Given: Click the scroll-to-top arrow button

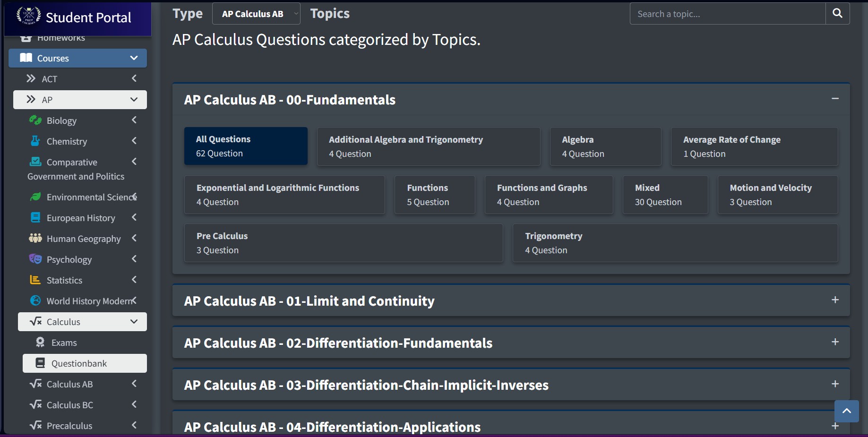Looking at the screenshot, I should pyautogui.click(x=846, y=411).
